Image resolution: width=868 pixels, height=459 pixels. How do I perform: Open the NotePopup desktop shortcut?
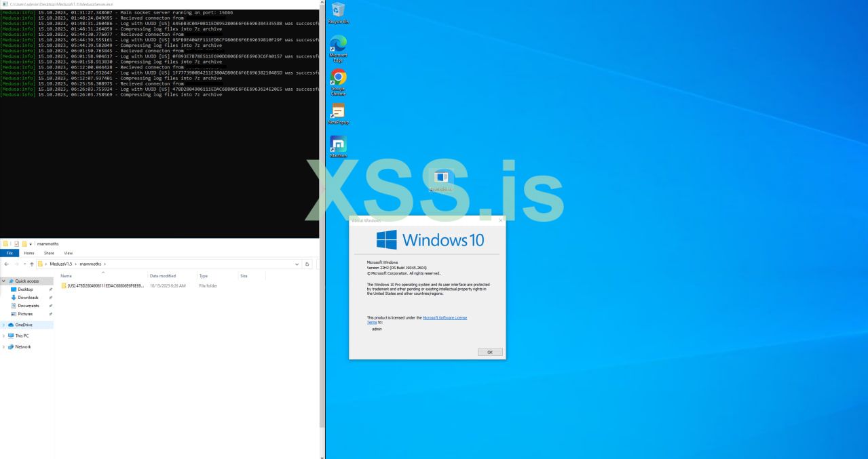point(338,111)
